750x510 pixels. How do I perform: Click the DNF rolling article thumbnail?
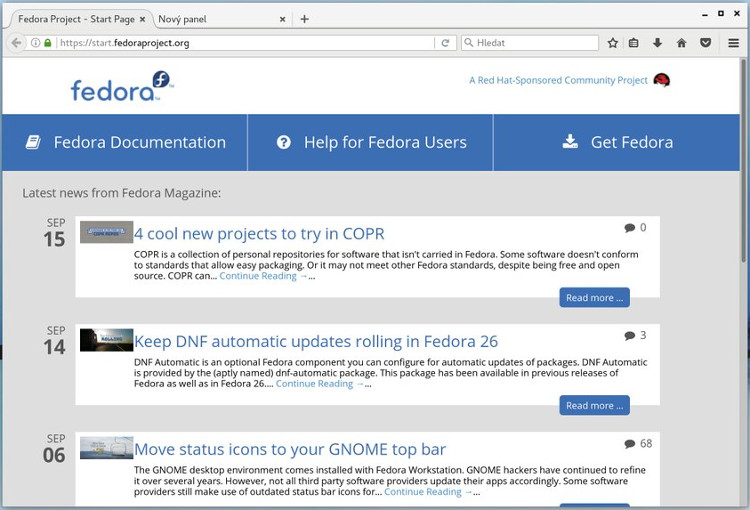pos(106,340)
